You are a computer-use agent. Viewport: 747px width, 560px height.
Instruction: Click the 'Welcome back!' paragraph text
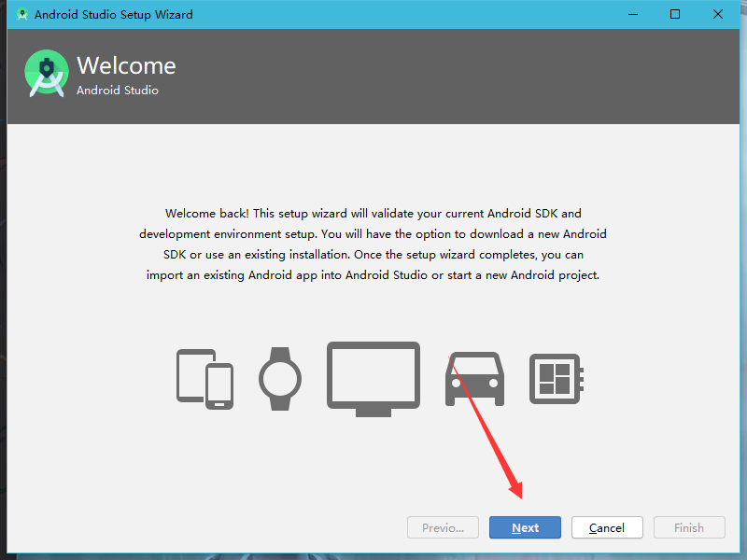[373, 245]
